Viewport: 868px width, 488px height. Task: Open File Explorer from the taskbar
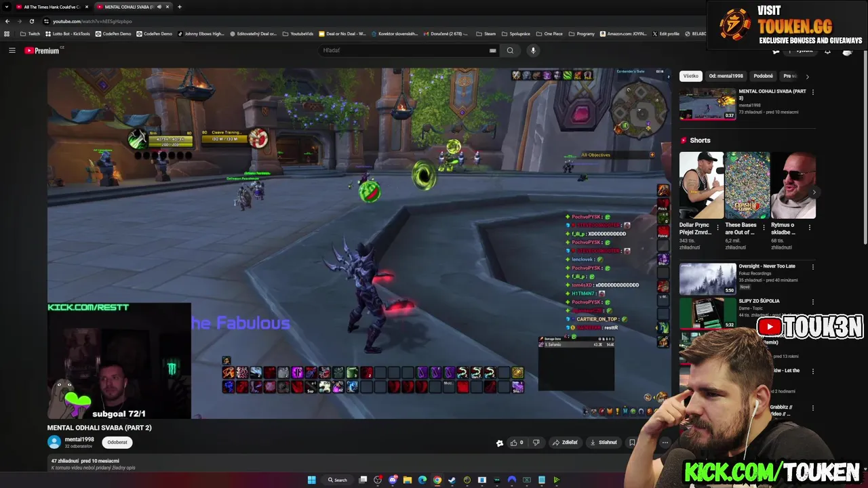408,480
